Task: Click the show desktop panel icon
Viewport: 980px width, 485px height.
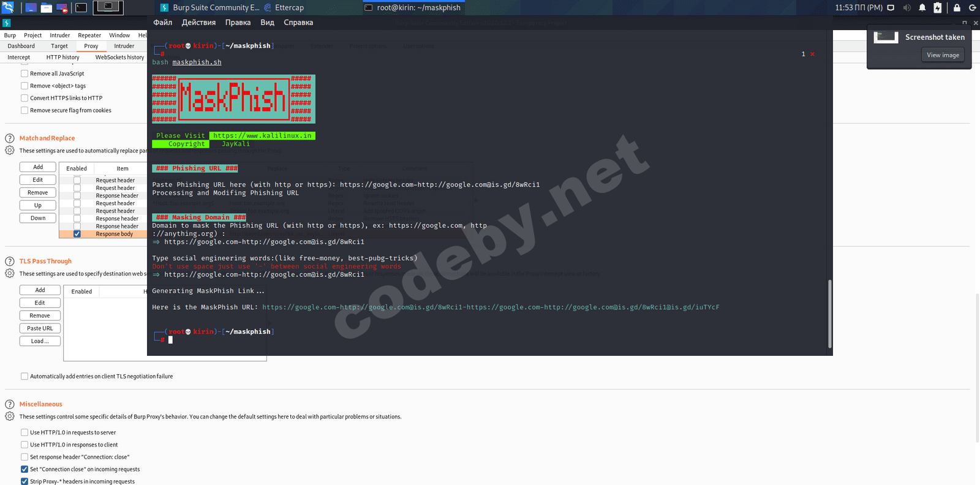Action: click(31, 7)
